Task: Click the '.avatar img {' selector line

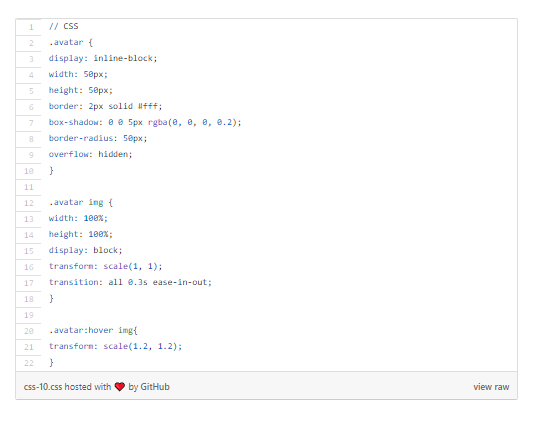Action: point(81,202)
